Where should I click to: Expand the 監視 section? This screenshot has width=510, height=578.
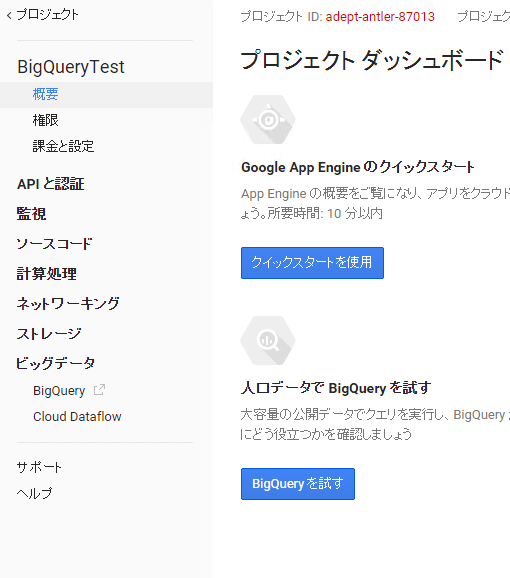click(31, 214)
